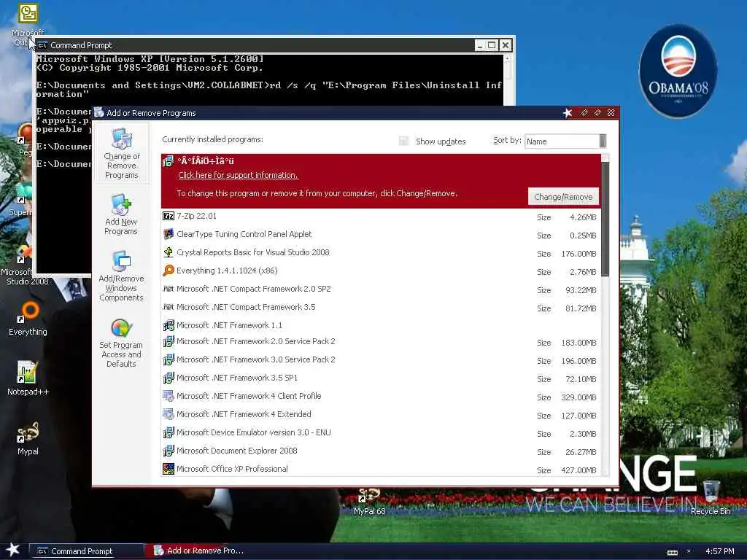Click the 176.00MB size value
747x560 pixels.
(x=578, y=254)
